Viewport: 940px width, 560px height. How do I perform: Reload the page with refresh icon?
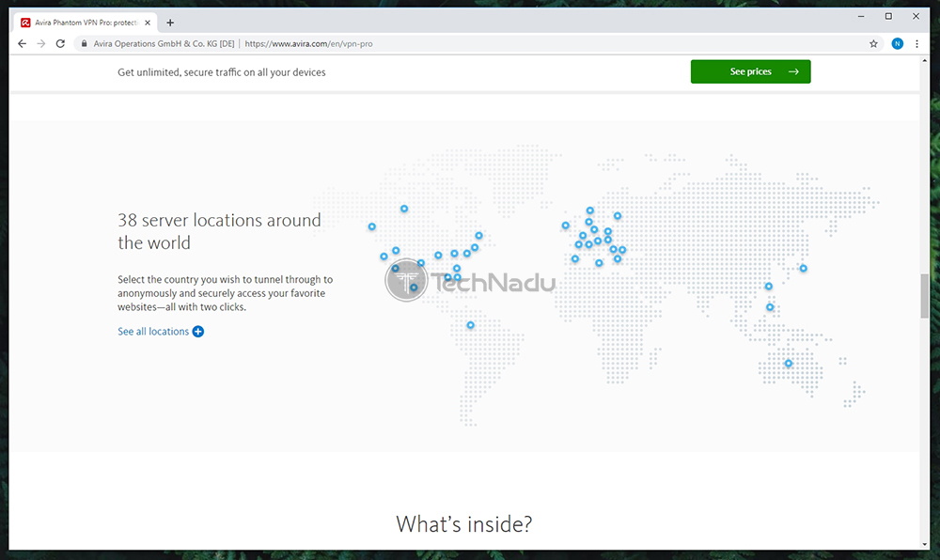click(60, 44)
